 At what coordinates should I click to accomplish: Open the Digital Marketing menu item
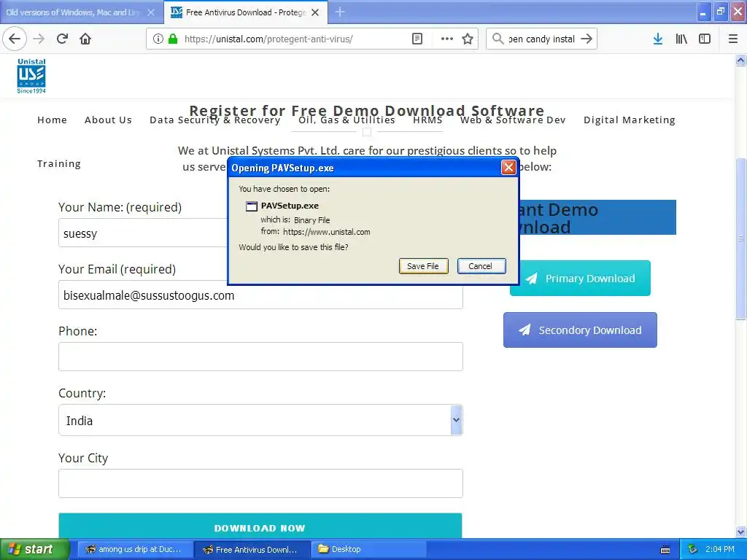click(630, 120)
